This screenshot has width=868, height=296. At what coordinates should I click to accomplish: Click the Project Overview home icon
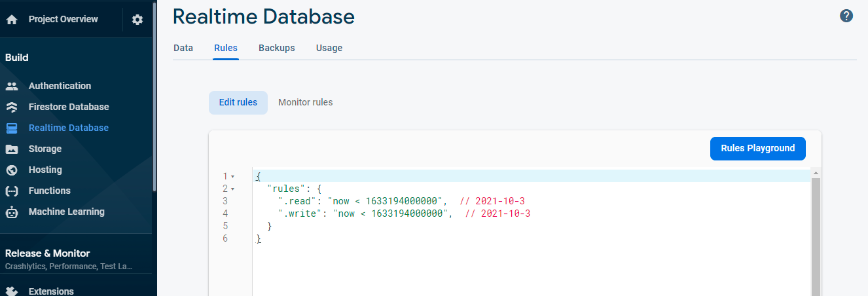pyautogui.click(x=11, y=20)
